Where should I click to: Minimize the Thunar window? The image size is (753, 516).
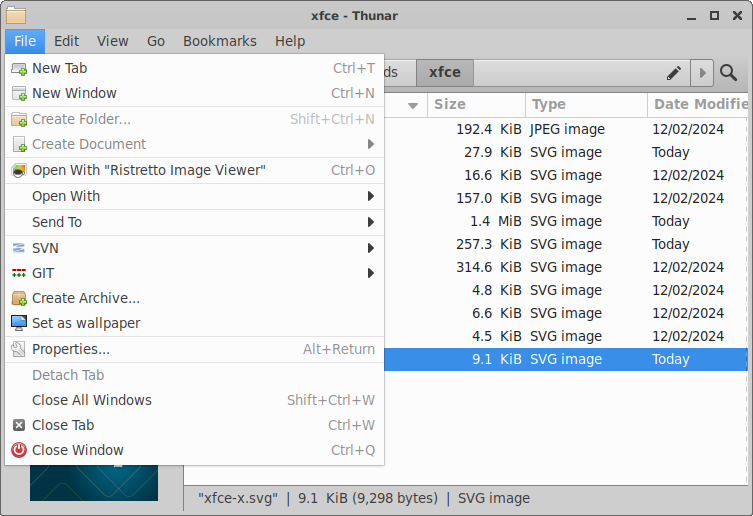click(x=691, y=17)
